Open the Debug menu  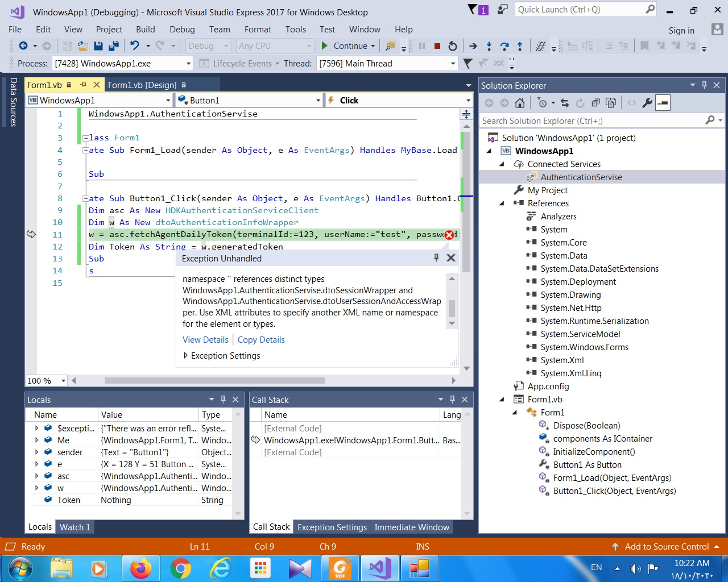coord(182,30)
